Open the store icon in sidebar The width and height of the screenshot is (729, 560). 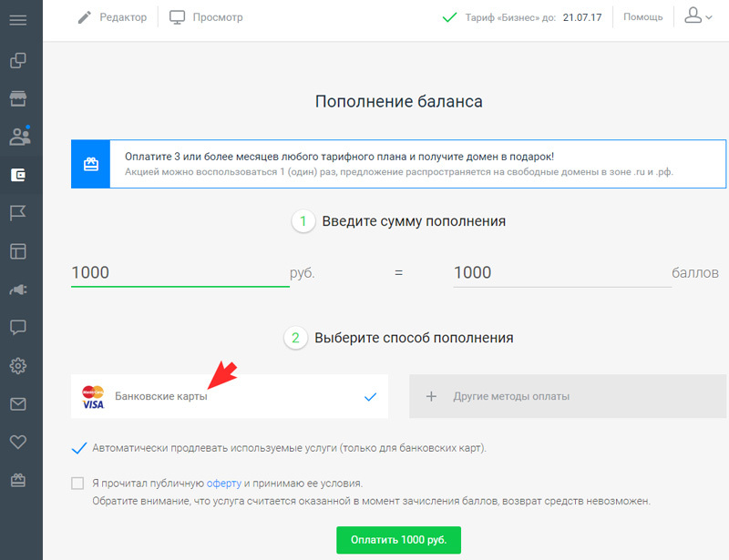(18, 98)
